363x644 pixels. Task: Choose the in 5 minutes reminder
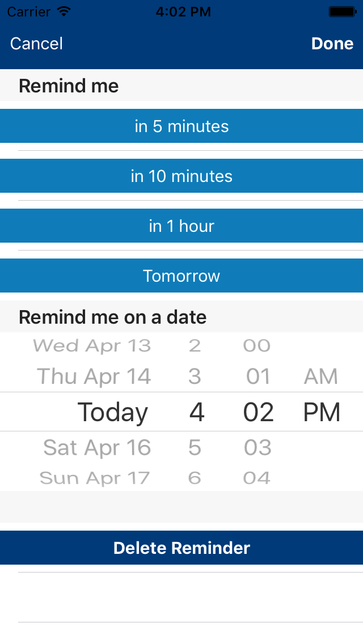(181, 126)
